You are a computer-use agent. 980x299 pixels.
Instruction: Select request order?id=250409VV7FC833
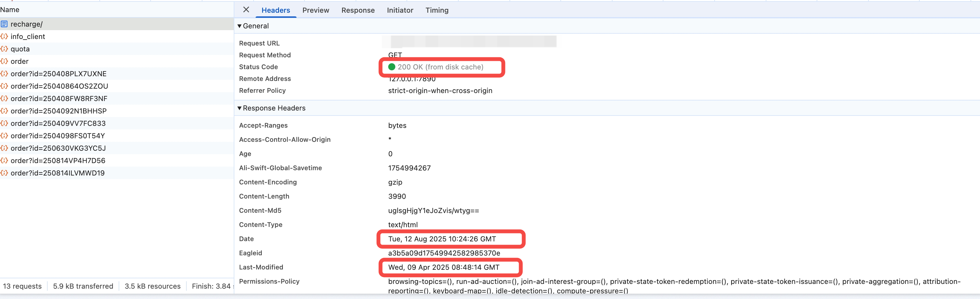click(x=117, y=123)
